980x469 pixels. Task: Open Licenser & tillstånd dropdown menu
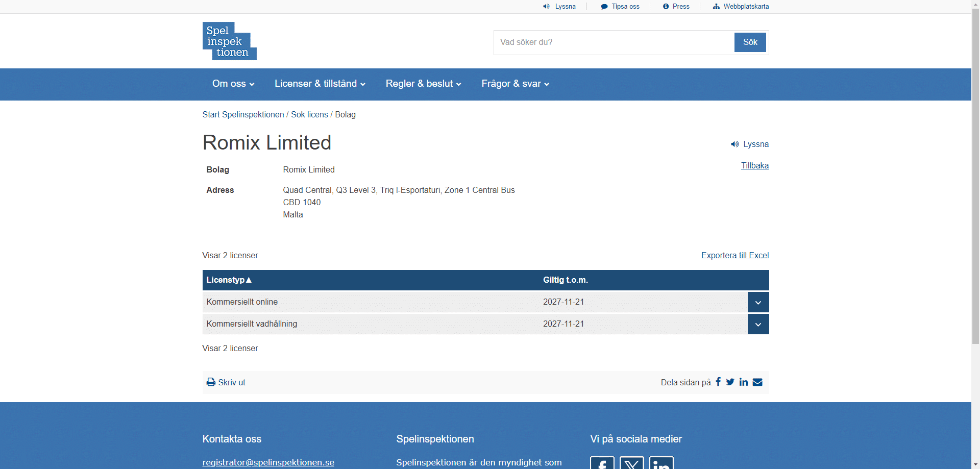(320, 84)
